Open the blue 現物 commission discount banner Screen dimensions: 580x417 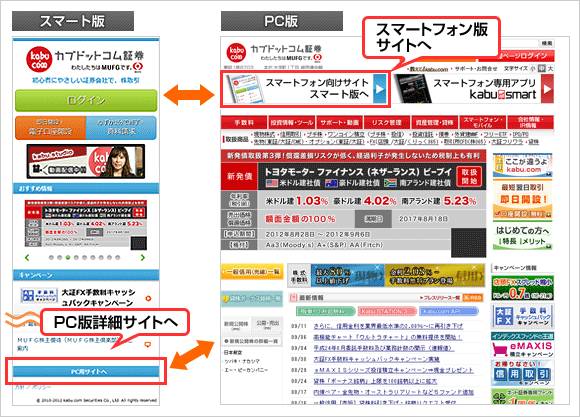(x=348, y=276)
